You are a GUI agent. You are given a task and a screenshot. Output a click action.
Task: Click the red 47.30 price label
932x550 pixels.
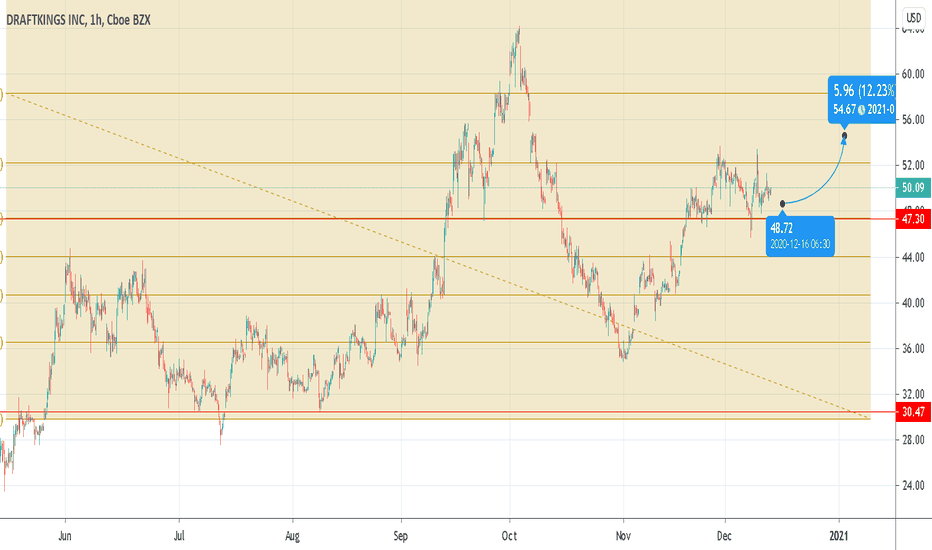point(913,219)
